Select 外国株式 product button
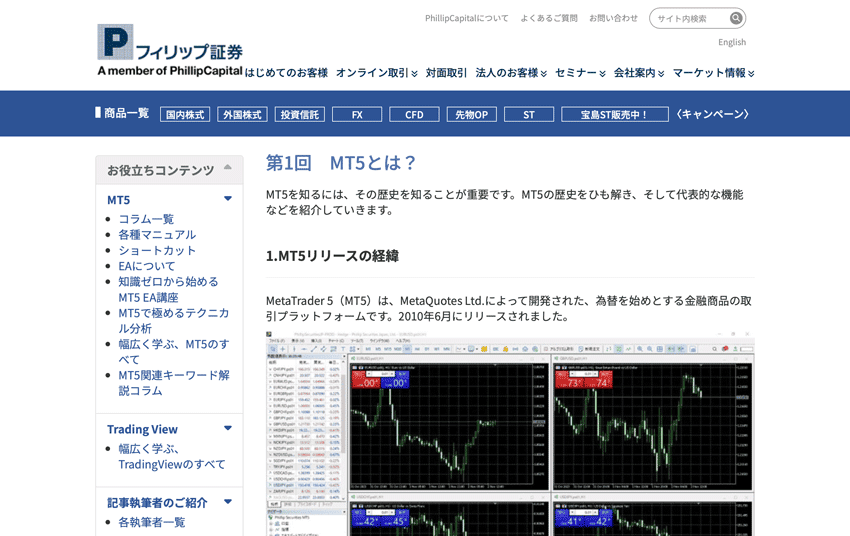The height and width of the screenshot is (536, 850). tap(242, 114)
